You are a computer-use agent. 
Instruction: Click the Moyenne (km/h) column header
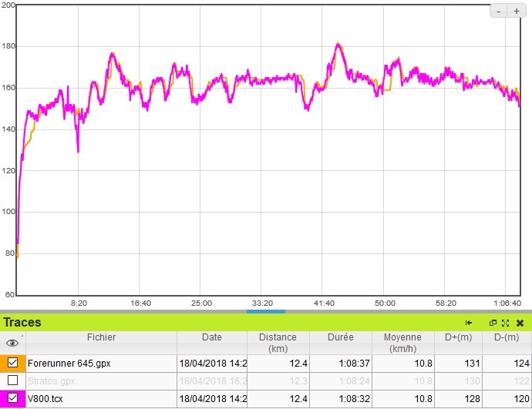click(x=402, y=343)
